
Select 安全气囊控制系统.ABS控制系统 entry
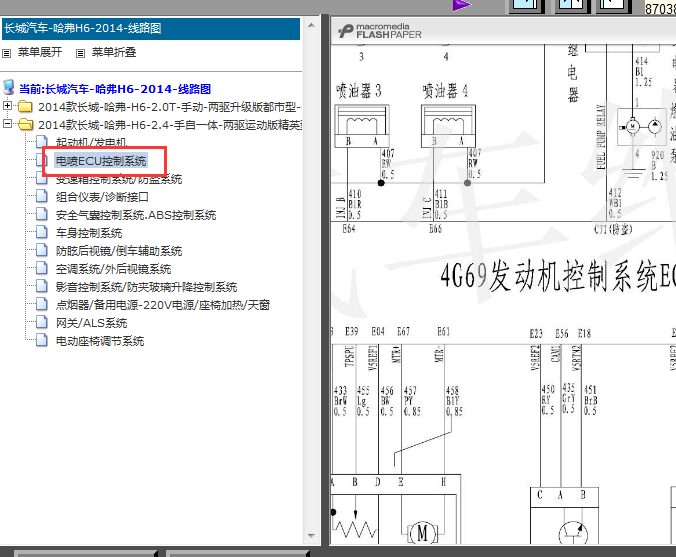pyautogui.click(x=136, y=215)
